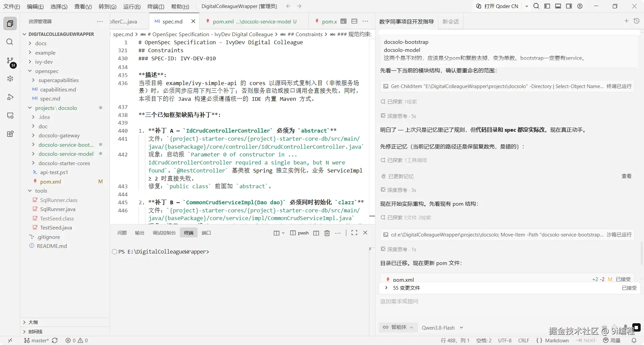Click 查看 next to 已更新记忆
Screen dimensions: 644x345
click(x=627, y=176)
